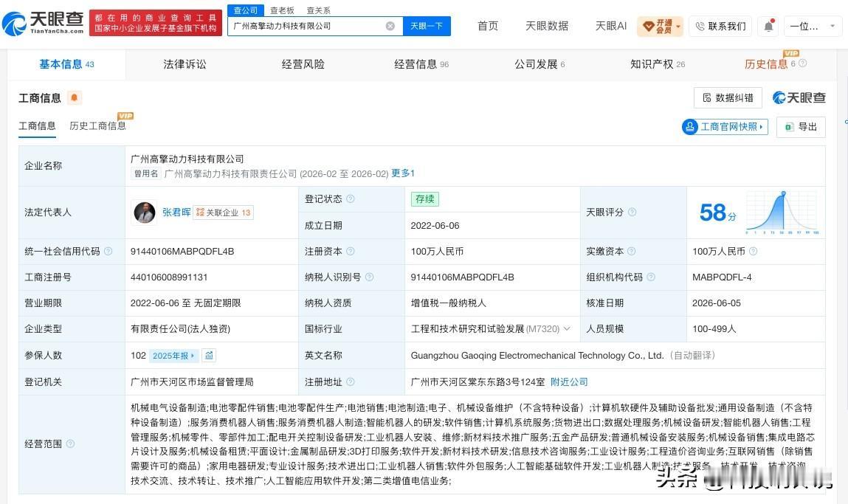Click red banner 都在用的商业查询工具
The height and width of the screenshot is (504, 848).
point(156,23)
